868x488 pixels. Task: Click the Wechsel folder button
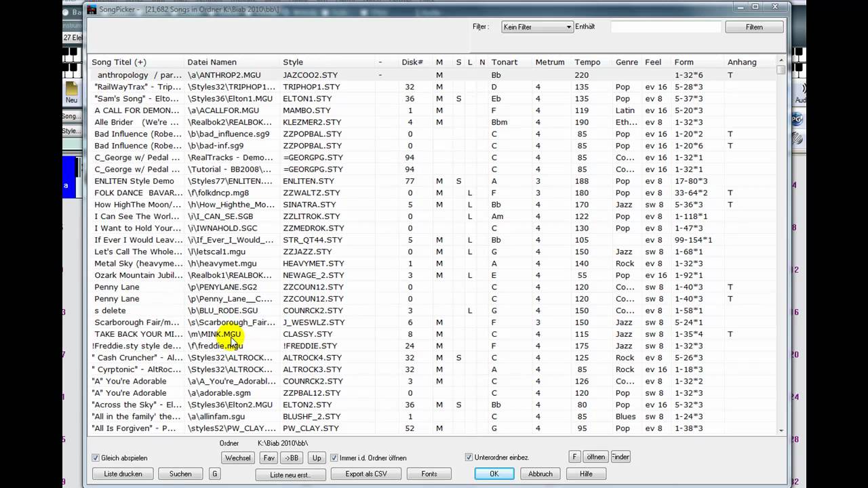pyautogui.click(x=238, y=458)
